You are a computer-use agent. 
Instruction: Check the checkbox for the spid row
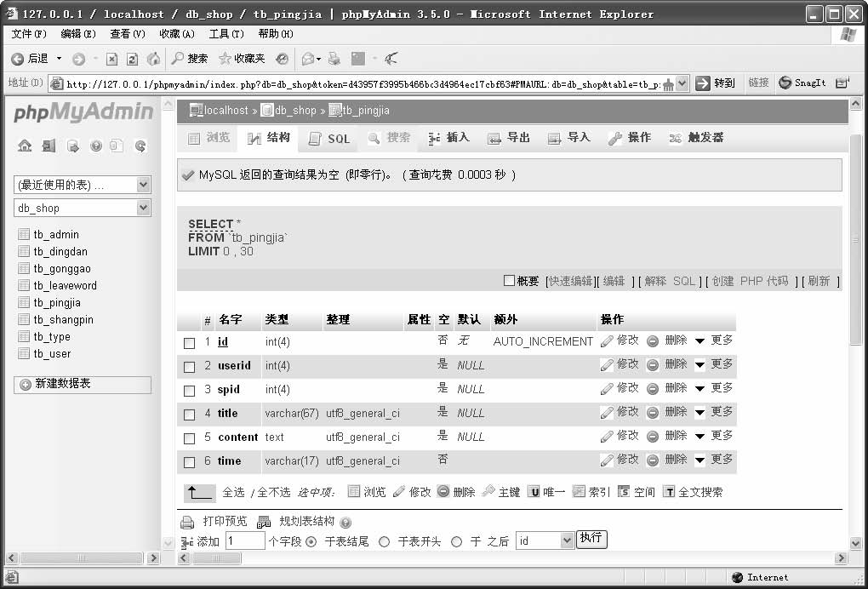coord(189,391)
